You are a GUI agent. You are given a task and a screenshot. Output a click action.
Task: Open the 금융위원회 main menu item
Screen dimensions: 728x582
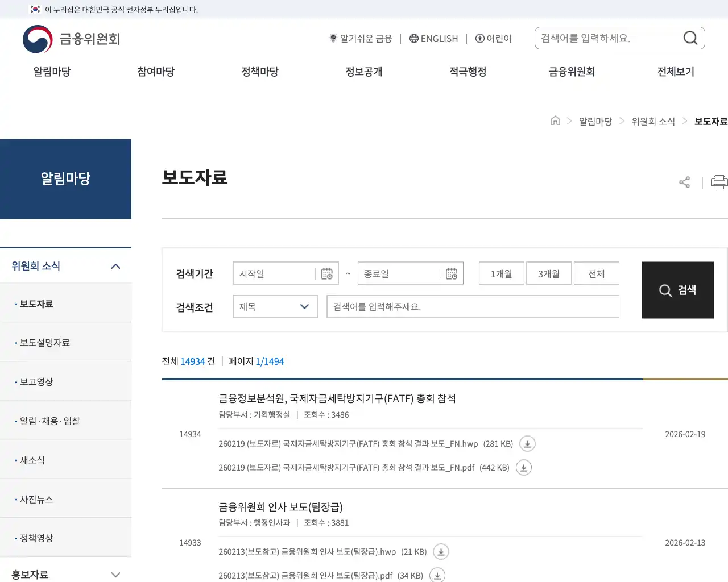(572, 72)
